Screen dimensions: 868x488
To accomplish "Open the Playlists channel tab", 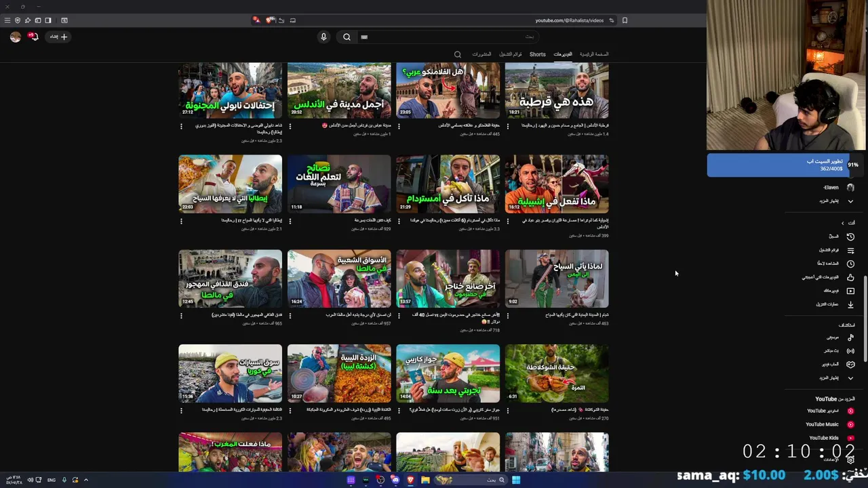I will click(x=511, y=54).
